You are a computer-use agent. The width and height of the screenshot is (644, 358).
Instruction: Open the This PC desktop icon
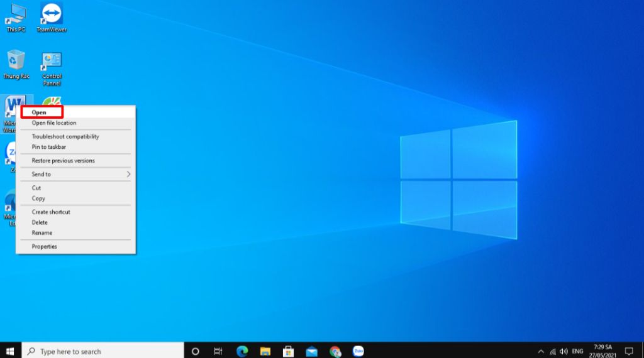coord(16,18)
